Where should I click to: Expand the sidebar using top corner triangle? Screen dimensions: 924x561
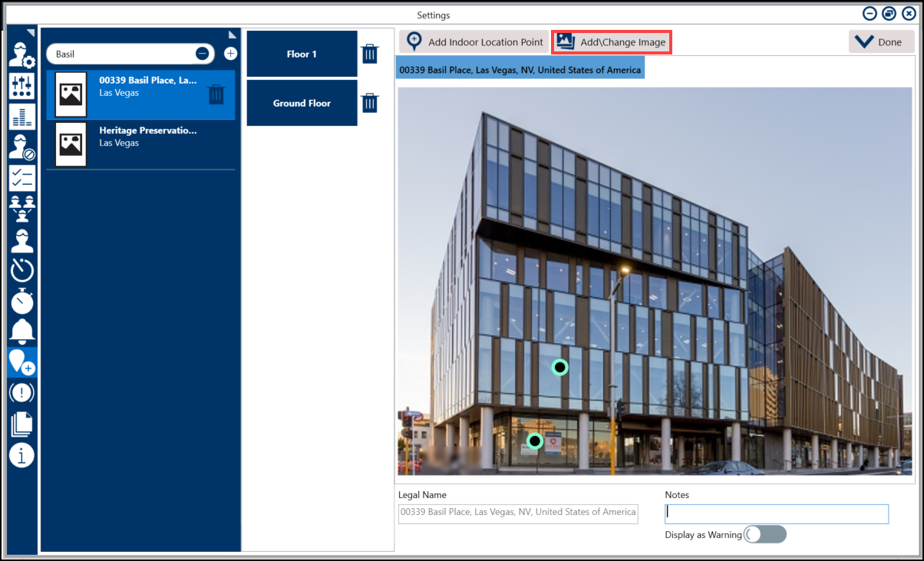[x=31, y=33]
